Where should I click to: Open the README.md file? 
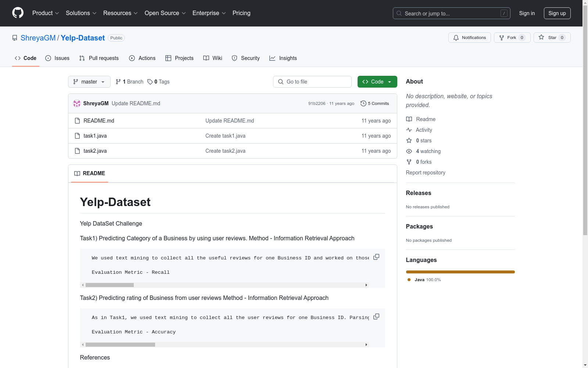[x=99, y=121]
